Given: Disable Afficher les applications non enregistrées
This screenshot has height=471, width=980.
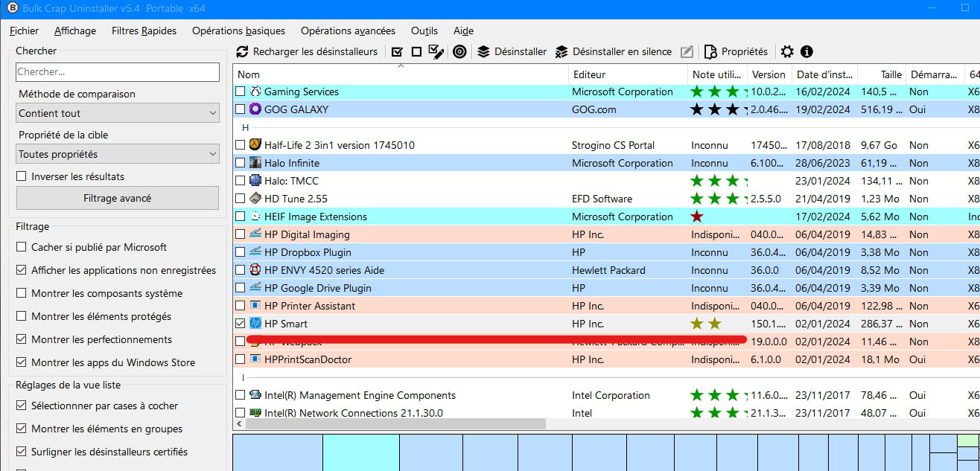Looking at the screenshot, I should pos(21,270).
